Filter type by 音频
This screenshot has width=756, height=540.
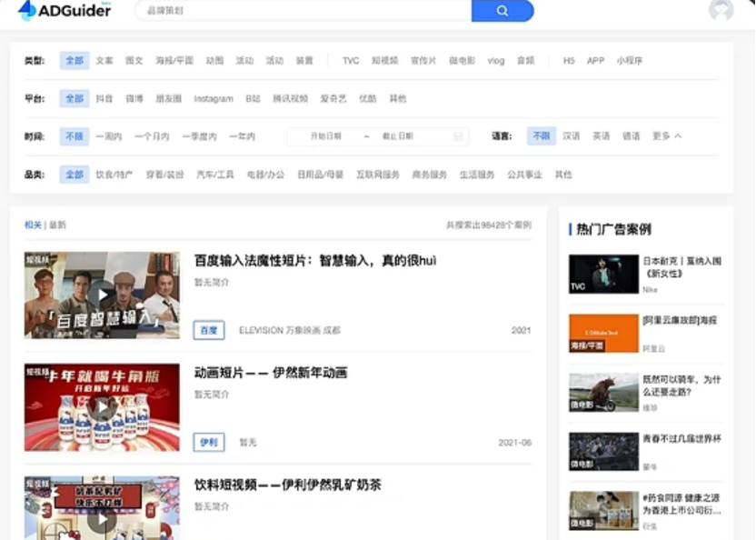point(525,61)
